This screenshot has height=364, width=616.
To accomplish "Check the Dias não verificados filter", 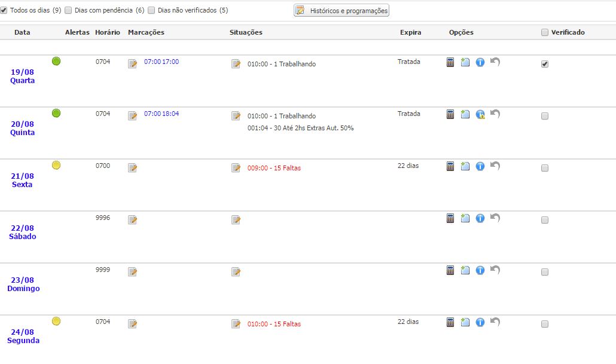I will (151, 10).
